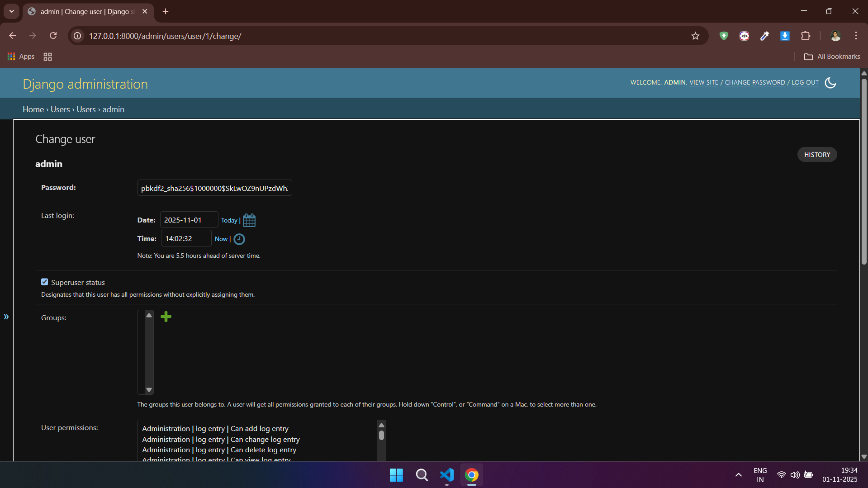Open the blue download extension icon
Image resolution: width=868 pixels, height=488 pixels.
785,36
